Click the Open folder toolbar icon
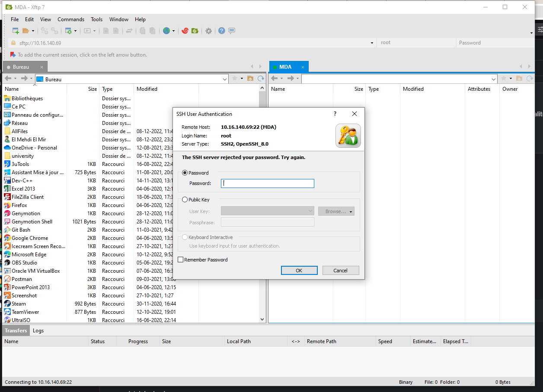The height and width of the screenshot is (392, 543). click(26, 31)
